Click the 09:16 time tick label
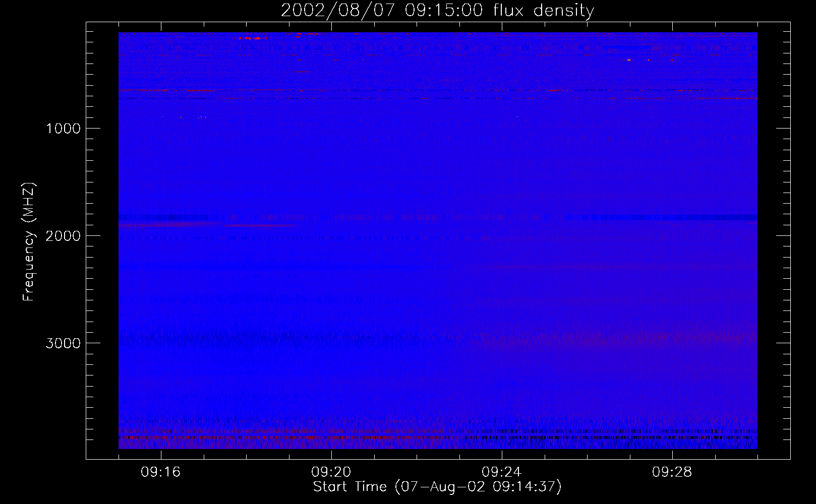 coord(161,472)
